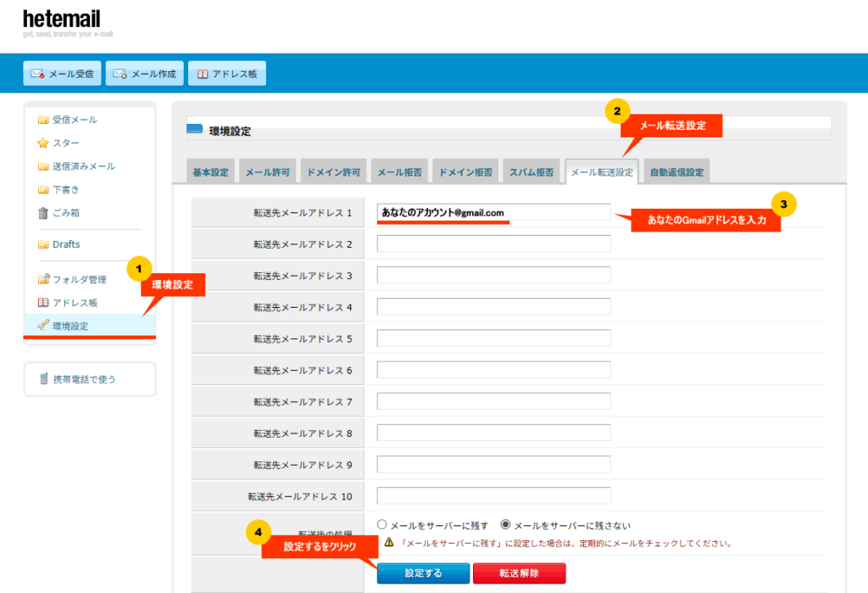Open the 受信メール folder icon
Screen dimensions: 868x593
coord(43,120)
